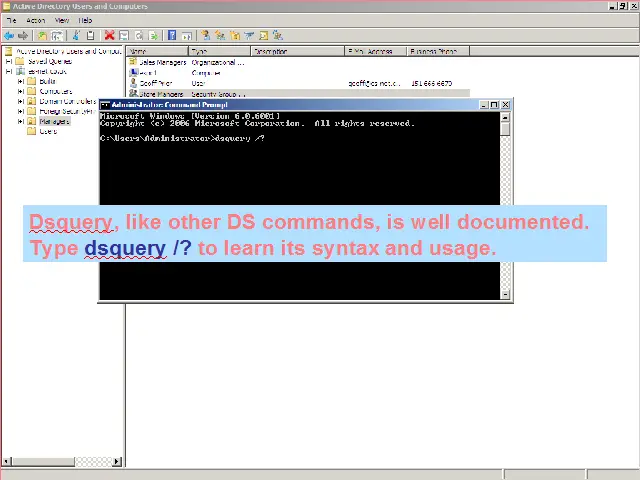The width and height of the screenshot is (640, 480).
Task: Maximize the Command Prompt window
Action: [x=494, y=105]
